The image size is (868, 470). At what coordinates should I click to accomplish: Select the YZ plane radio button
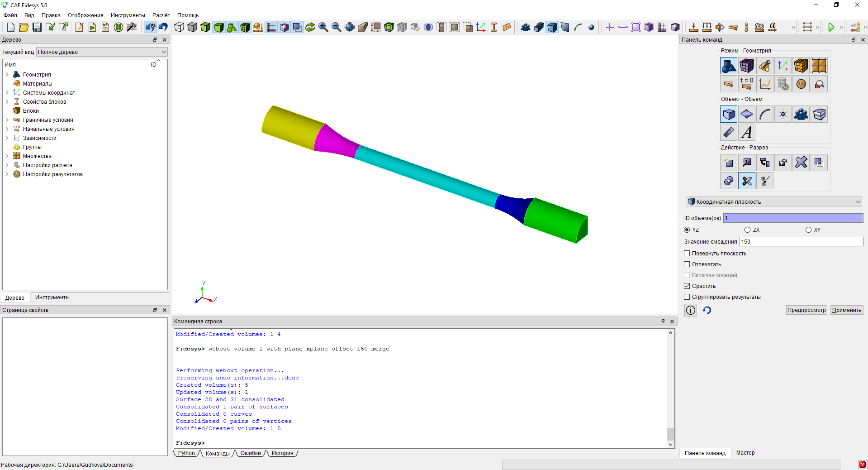click(687, 230)
